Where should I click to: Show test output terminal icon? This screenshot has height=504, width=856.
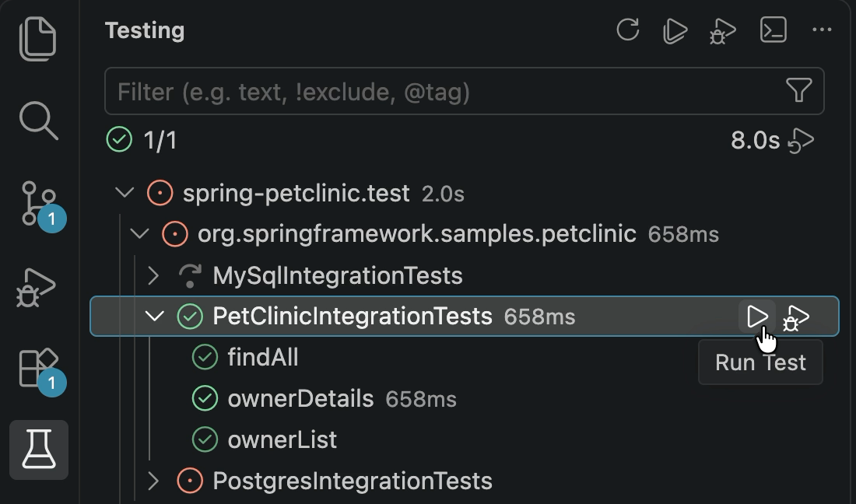(773, 30)
